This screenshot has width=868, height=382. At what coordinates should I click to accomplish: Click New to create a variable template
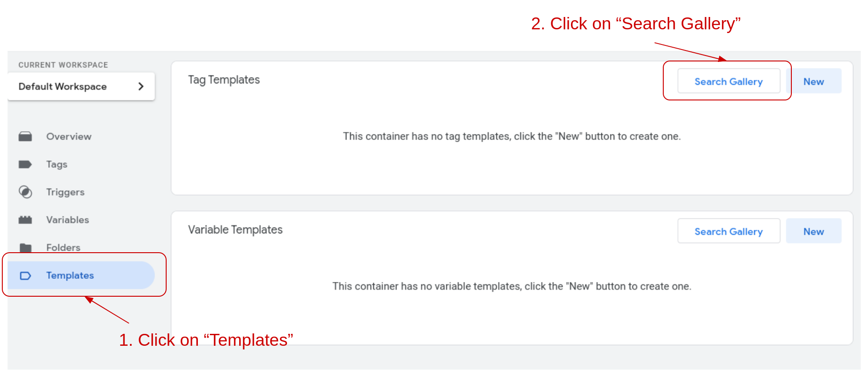tap(813, 231)
